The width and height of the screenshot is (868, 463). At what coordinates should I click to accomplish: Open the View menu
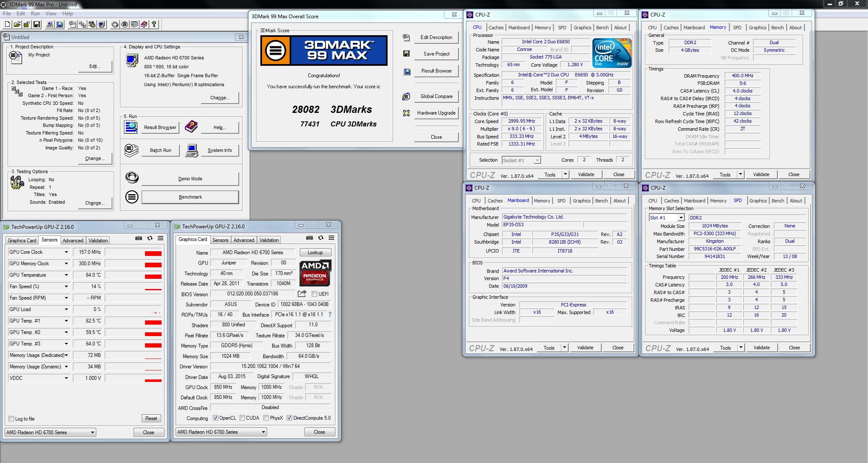tap(51, 14)
